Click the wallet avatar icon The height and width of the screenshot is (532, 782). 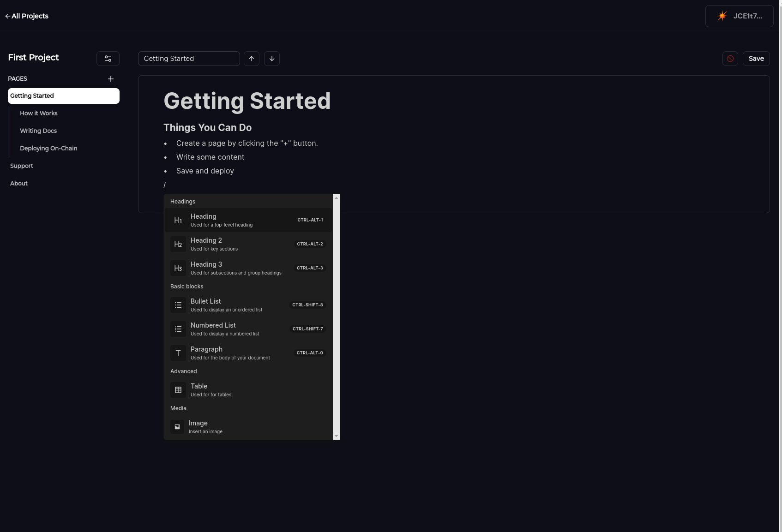pyautogui.click(x=722, y=16)
